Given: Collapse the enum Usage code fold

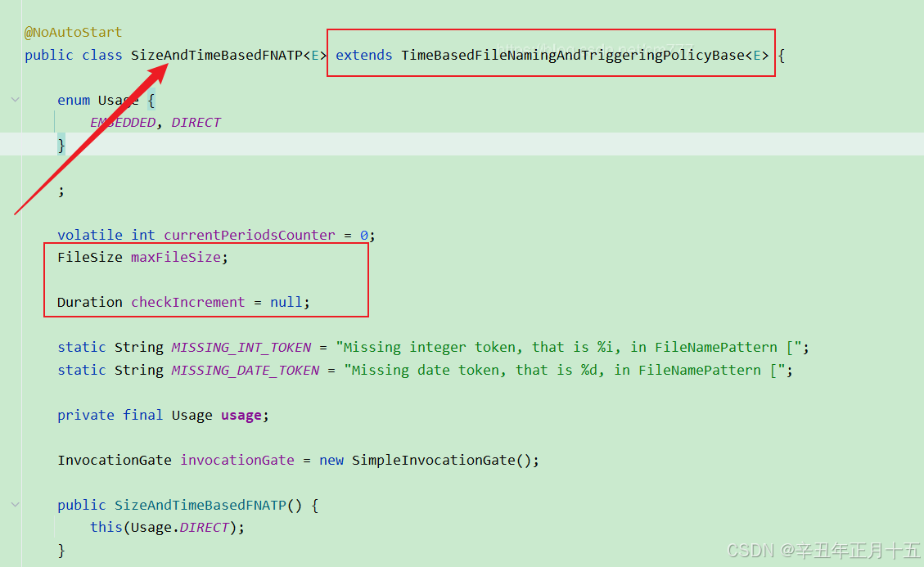Looking at the screenshot, I should tap(16, 100).
